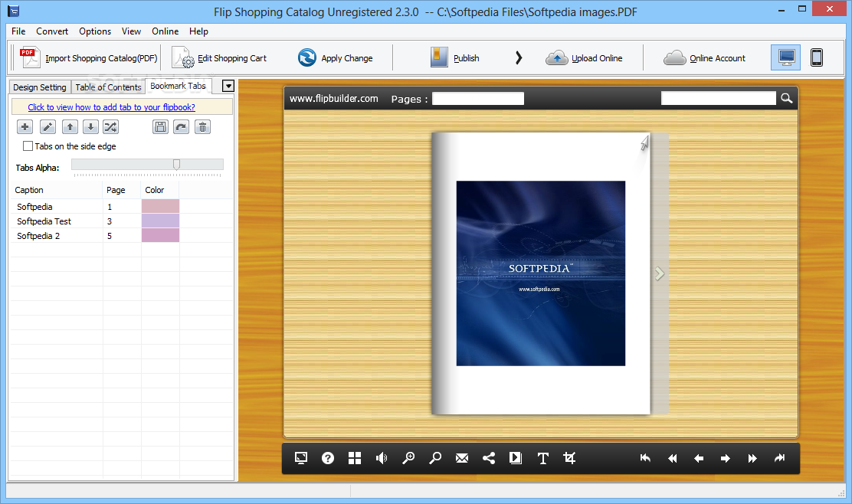Screen dimensions: 852x504
Task: Expand publish options chevron
Action: [519, 57]
